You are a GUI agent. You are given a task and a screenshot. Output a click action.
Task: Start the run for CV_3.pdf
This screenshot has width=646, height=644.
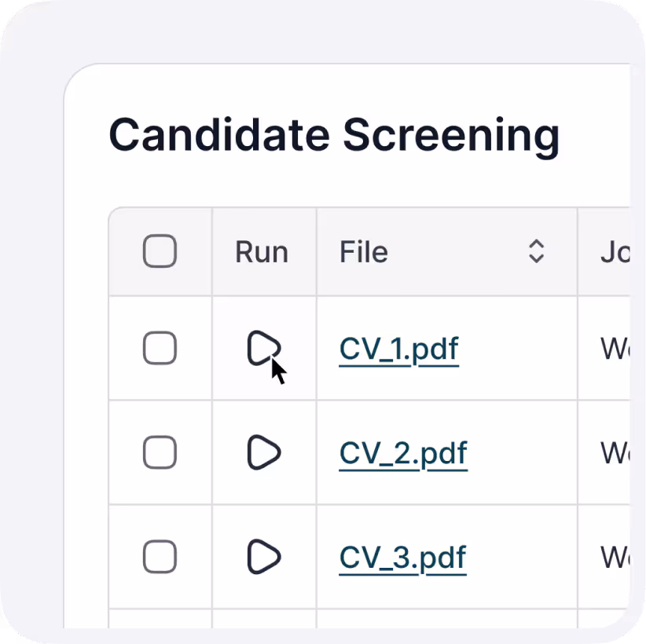(x=263, y=557)
